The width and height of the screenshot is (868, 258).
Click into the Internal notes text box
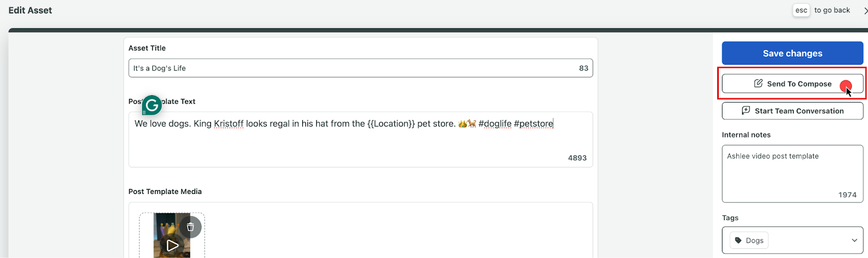(792, 173)
